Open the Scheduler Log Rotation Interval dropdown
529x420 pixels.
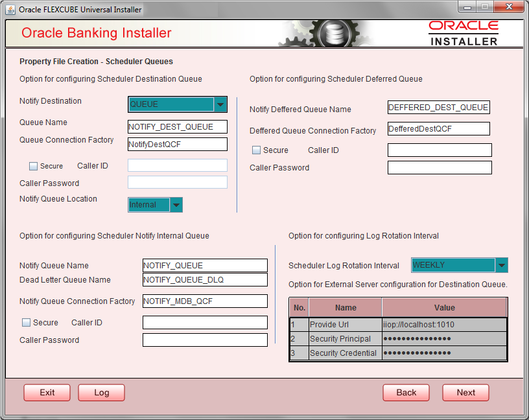pyautogui.click(x=500, y=265)
